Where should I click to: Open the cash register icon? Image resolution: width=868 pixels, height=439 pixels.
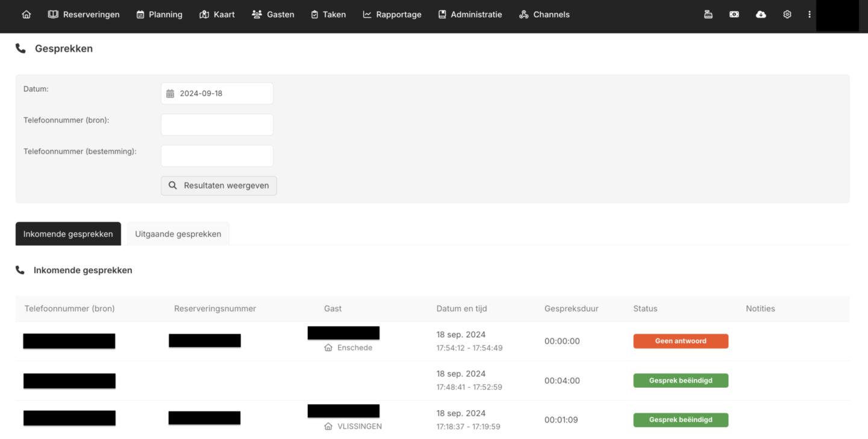point(708,14)
